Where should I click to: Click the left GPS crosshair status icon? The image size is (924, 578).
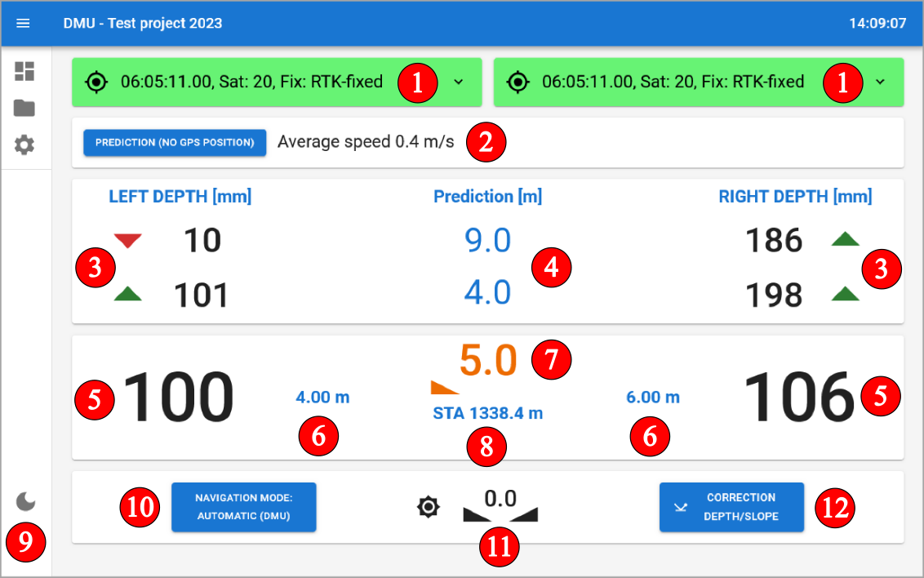(97, 82)
